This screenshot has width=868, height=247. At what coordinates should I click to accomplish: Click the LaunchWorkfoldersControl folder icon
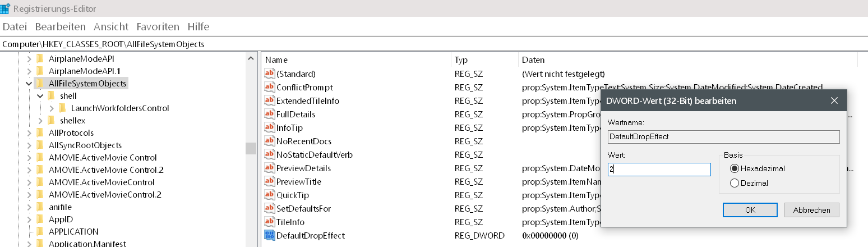pos(63,108)
